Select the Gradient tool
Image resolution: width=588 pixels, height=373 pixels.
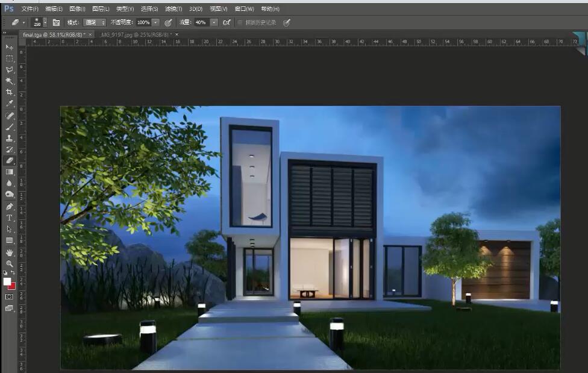click(x=10, y=172)
